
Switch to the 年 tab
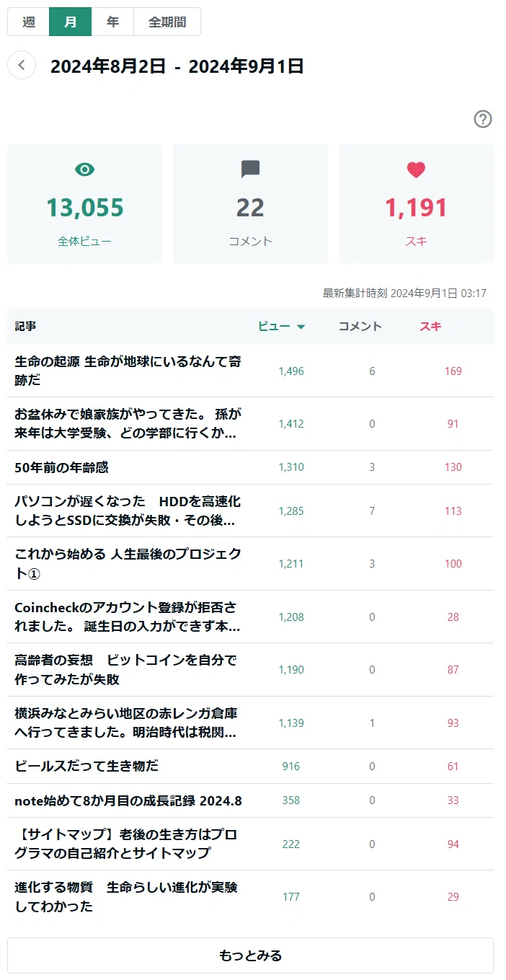pos(112,22)
